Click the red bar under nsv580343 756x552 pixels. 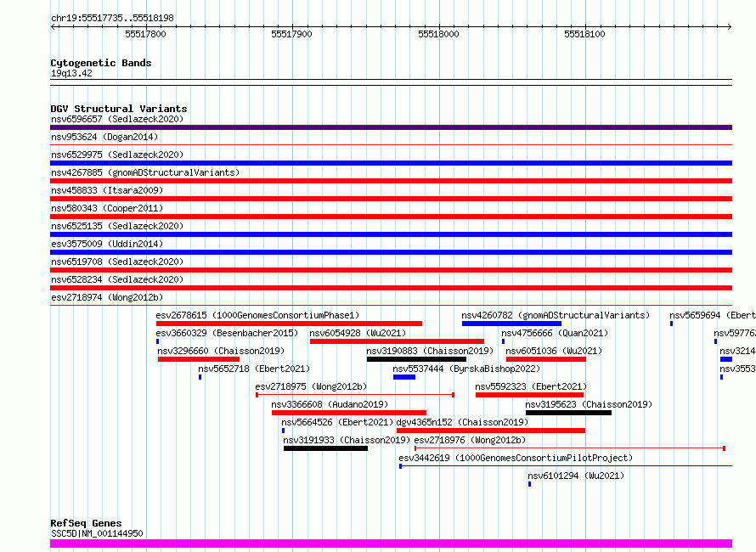coord(391,217)
